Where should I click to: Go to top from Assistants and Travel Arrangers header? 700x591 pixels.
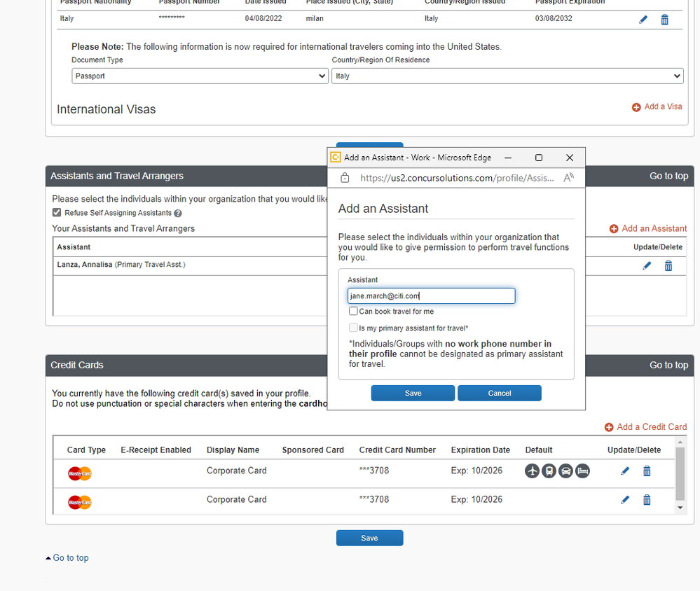coord(668,176)
